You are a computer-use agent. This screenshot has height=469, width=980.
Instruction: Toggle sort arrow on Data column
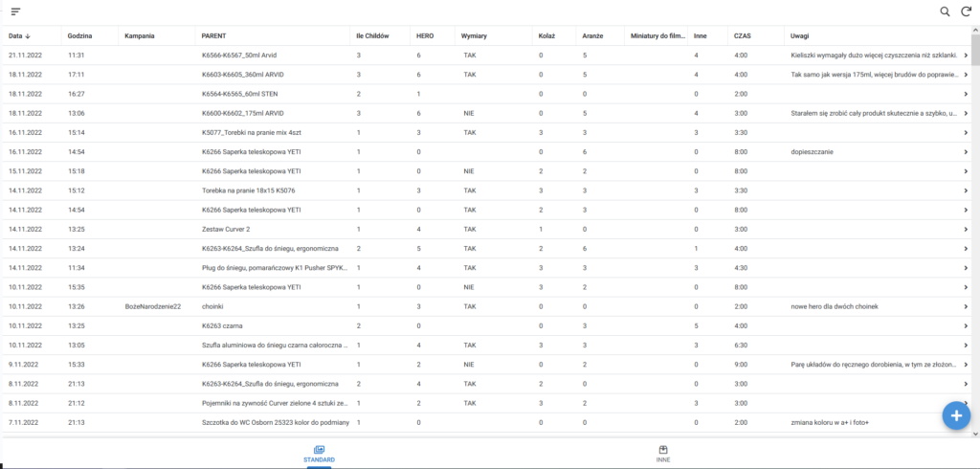pos(28,36)
